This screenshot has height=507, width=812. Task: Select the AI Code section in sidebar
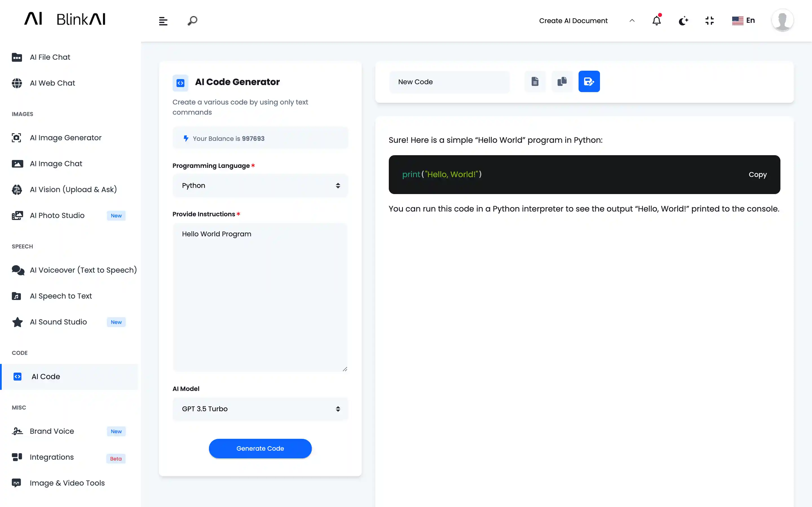[x=46, y=376]
